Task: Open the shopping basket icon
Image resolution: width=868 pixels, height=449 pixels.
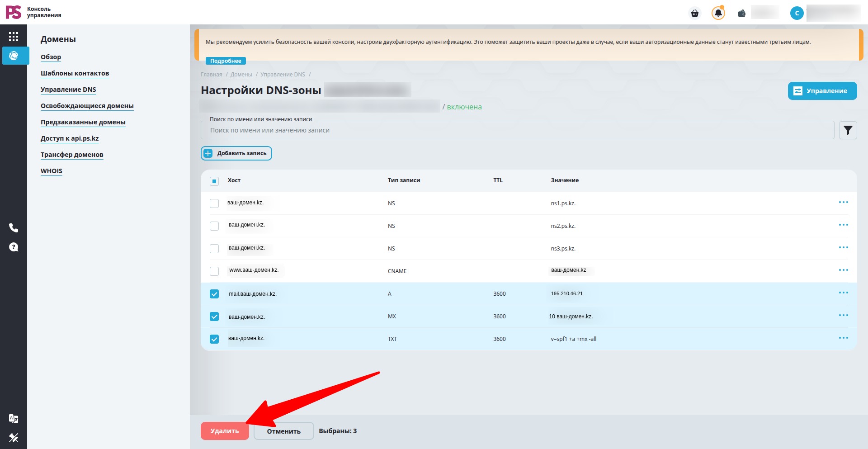Action: (x=695, y=13)
